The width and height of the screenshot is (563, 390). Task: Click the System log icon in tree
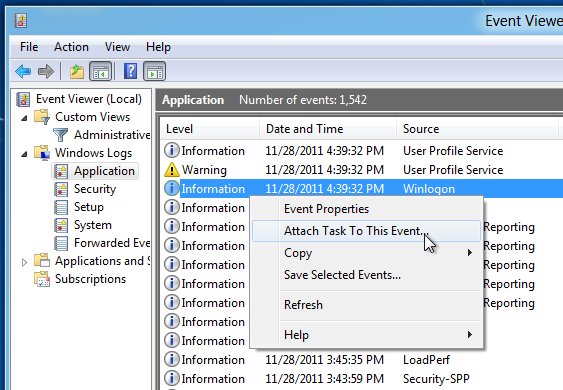(61, 225)
